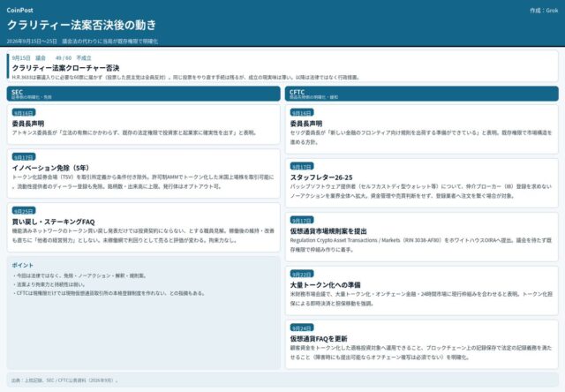Image resolution: width=565 pixels, height=392 pixels.
Task: Click the 仮想通貨市場規制案を提出 heading
Action: [328, 231]
